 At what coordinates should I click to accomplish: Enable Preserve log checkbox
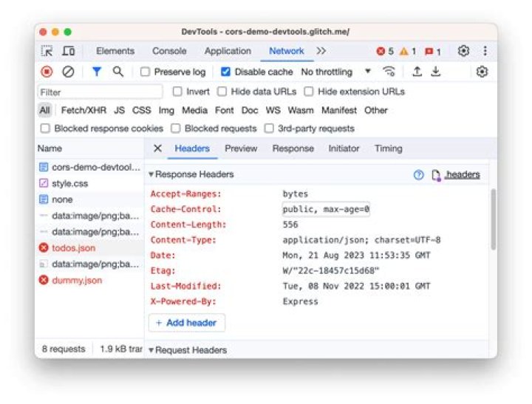(x=146, y=72)
